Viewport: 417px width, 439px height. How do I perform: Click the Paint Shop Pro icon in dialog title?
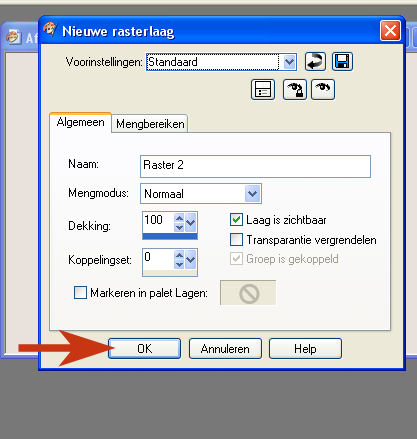(50, 30)
